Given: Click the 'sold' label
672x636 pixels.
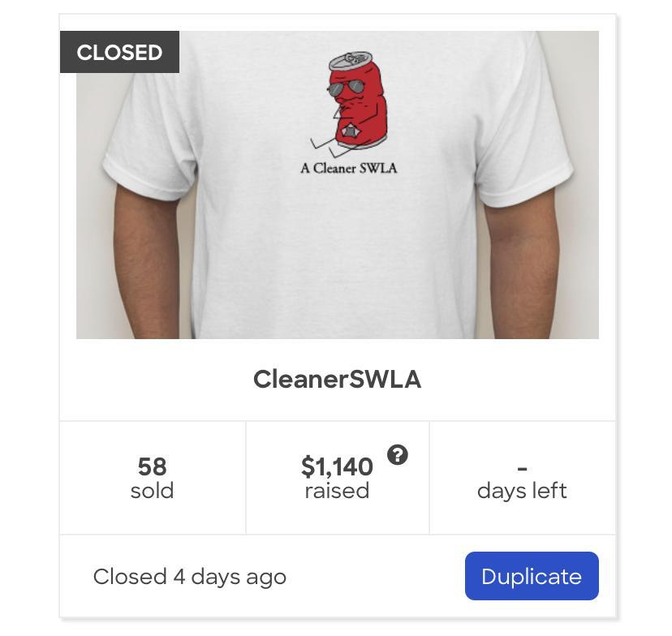Looking at the screenshot, I should [152, 491].
